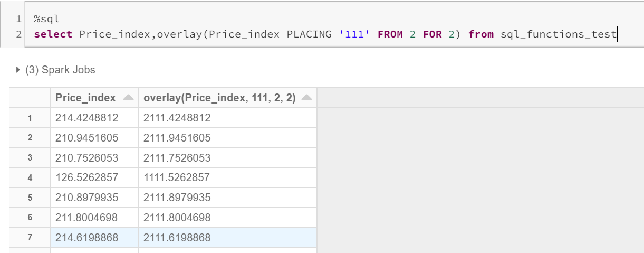Image resolution: width=644 pixels, height=253 pixels.
Task: Select row number 1
Action: coord(30,118)
